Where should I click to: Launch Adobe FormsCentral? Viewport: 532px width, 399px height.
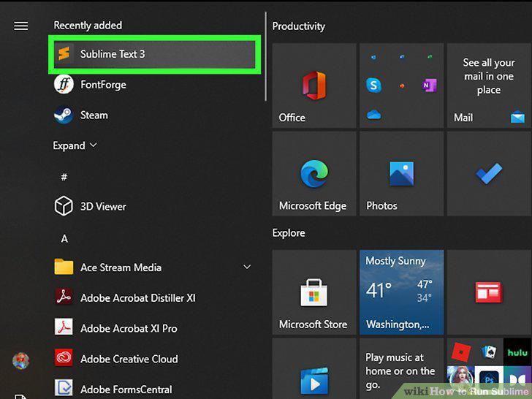pyautogui.click(x=154, y=389)
